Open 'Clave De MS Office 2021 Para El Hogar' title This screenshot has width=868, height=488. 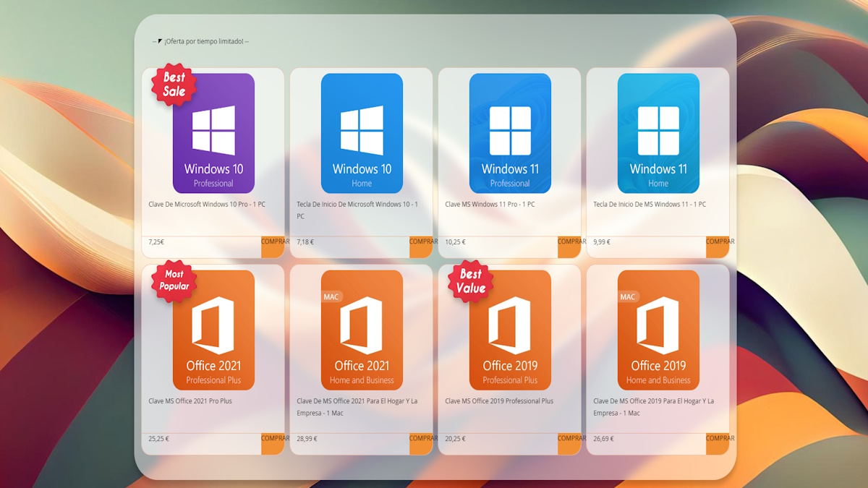(x=357, y=407)
